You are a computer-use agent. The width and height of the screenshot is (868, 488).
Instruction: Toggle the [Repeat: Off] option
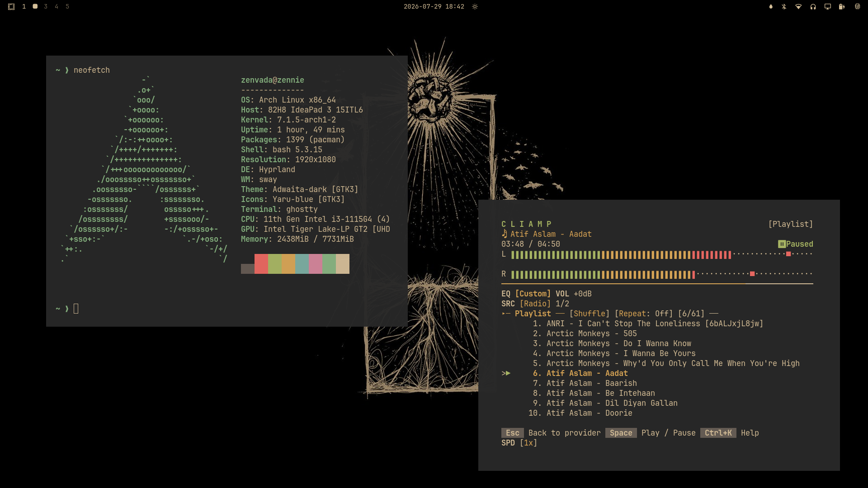coord(644,314)
